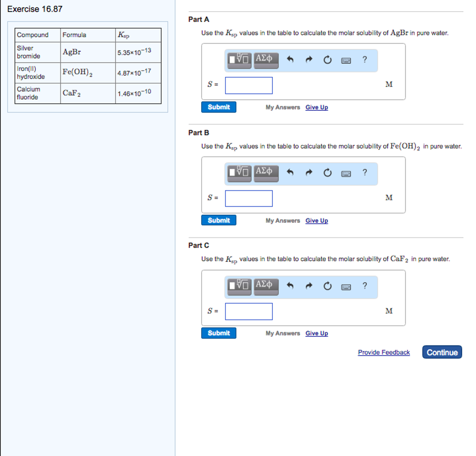Click the Iron(II) hydroxide table cell
Screen dimensions: 476x456
coord(38,73)
